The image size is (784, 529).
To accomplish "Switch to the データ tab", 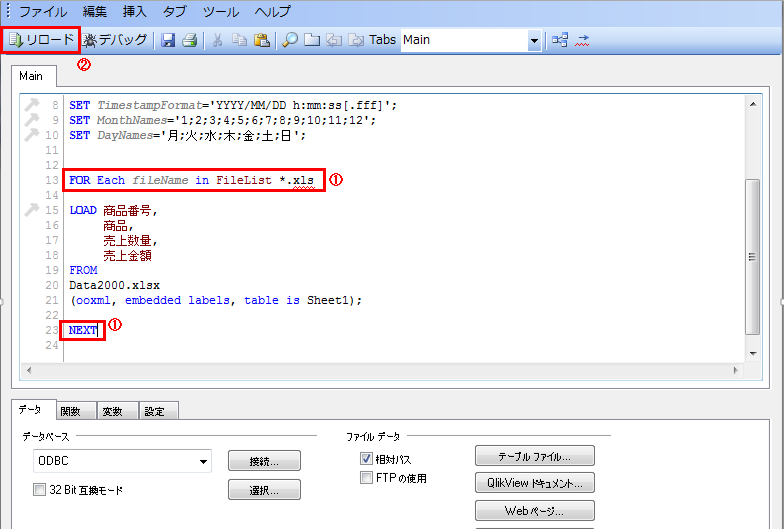I will (33, 410).
